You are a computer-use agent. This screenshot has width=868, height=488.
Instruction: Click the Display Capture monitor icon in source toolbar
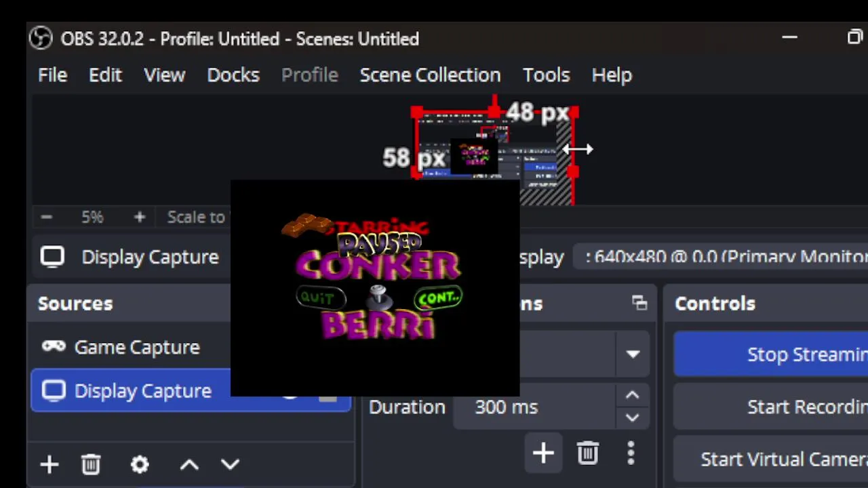[52, 257]
